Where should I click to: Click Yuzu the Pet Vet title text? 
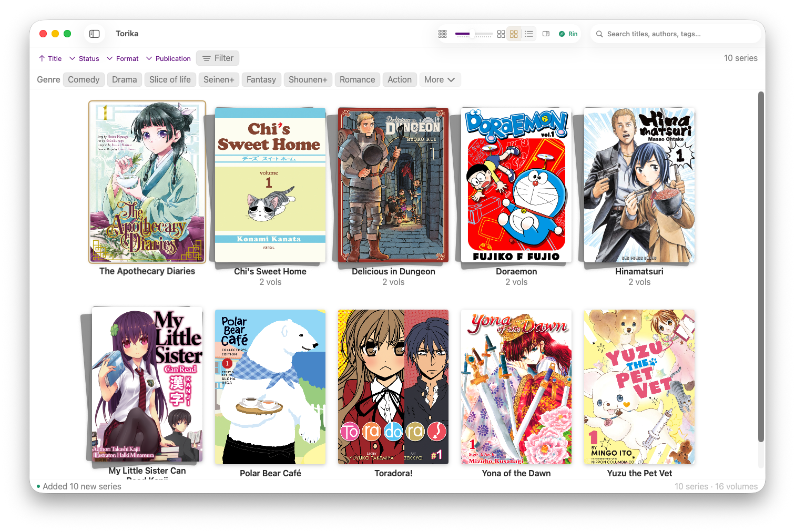639,474
